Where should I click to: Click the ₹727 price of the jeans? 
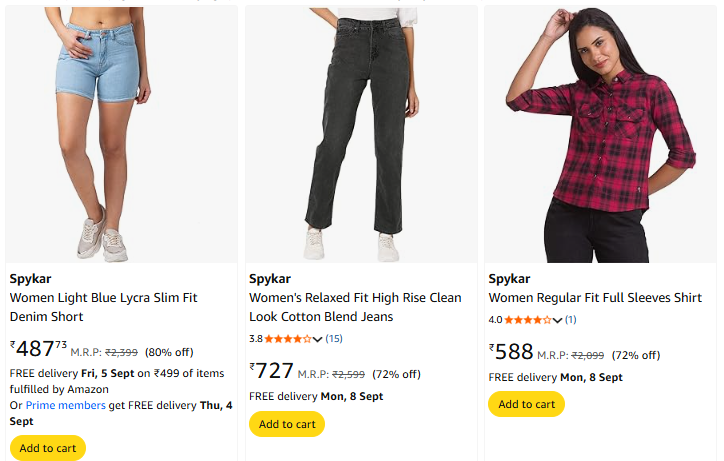(x=272, y=372)
